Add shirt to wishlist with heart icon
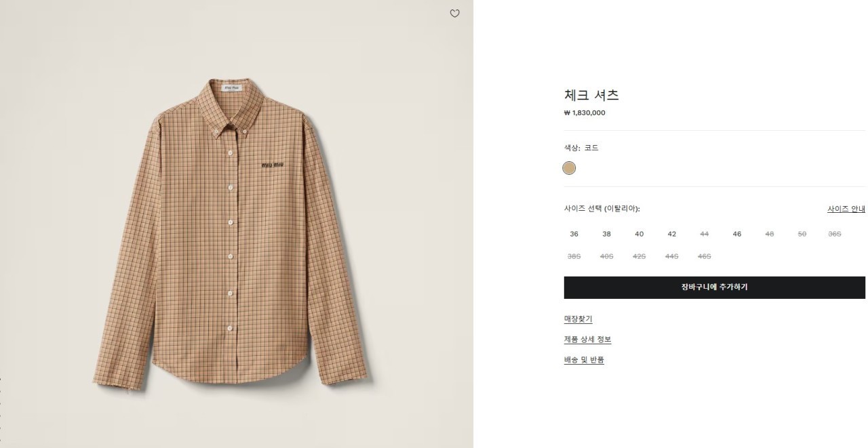The height and width of the screenshot is (448, 868). (455, 14)
